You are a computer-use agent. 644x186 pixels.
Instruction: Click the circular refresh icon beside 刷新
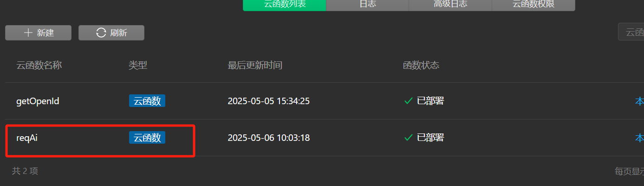tap(101, 33)
